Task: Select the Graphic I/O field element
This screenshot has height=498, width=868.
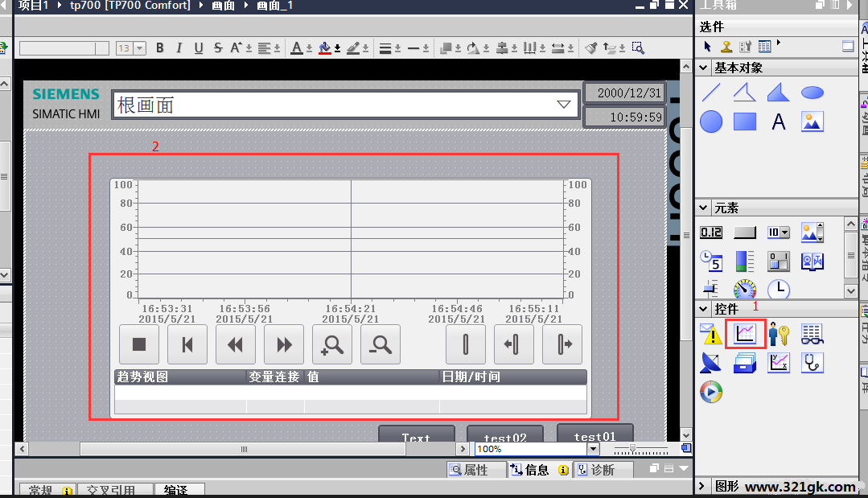Action: pos(812,233)
